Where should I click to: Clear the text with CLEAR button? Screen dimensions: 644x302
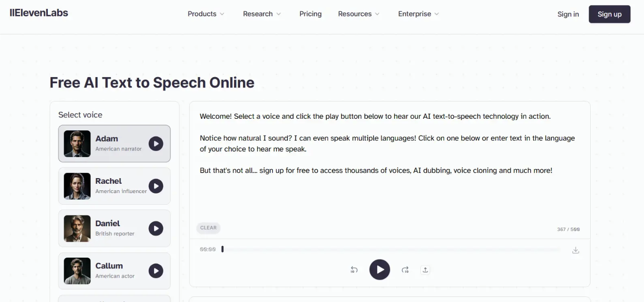208,228
